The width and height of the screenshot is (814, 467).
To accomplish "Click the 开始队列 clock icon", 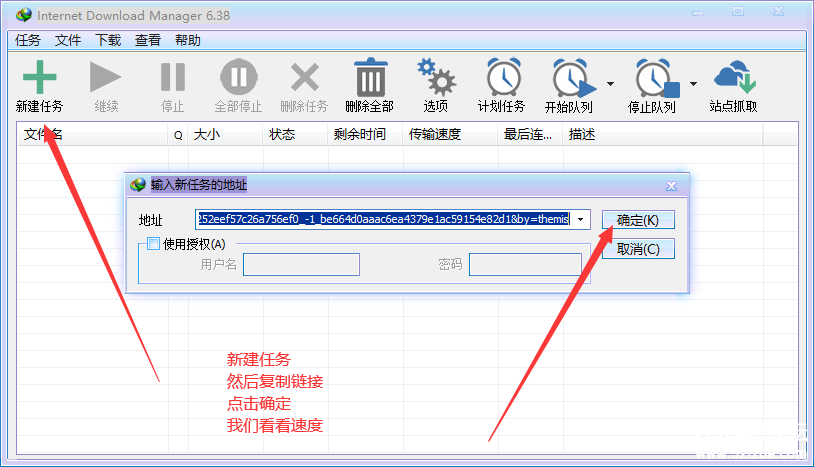I will point(574,78).
